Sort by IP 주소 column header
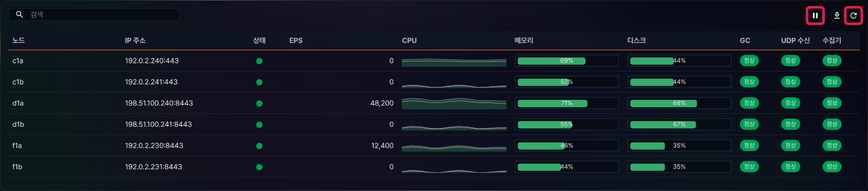The image size is (868, 191). point(135,40)
